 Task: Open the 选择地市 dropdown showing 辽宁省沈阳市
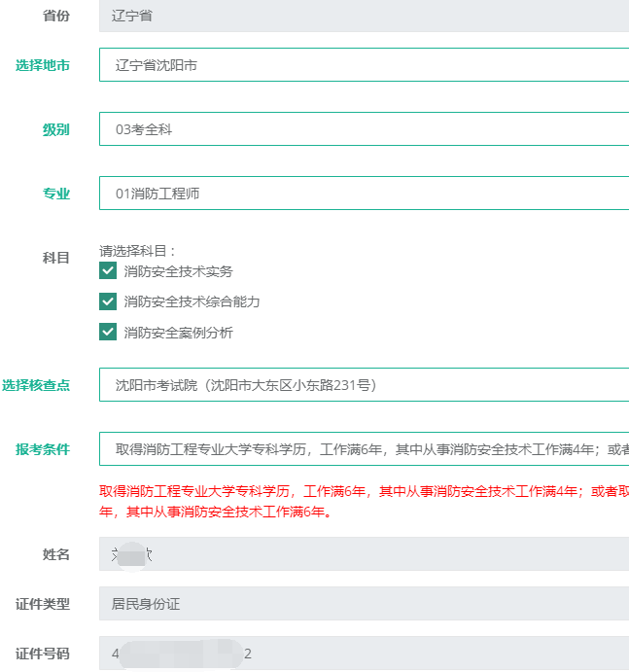[364, 65]
